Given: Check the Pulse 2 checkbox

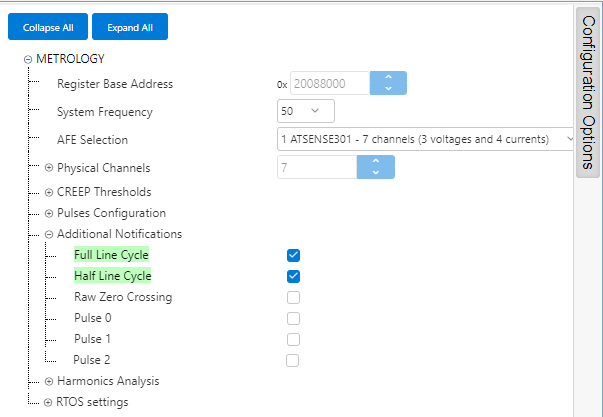Looking at the screenshot, I should pos(293,360).
